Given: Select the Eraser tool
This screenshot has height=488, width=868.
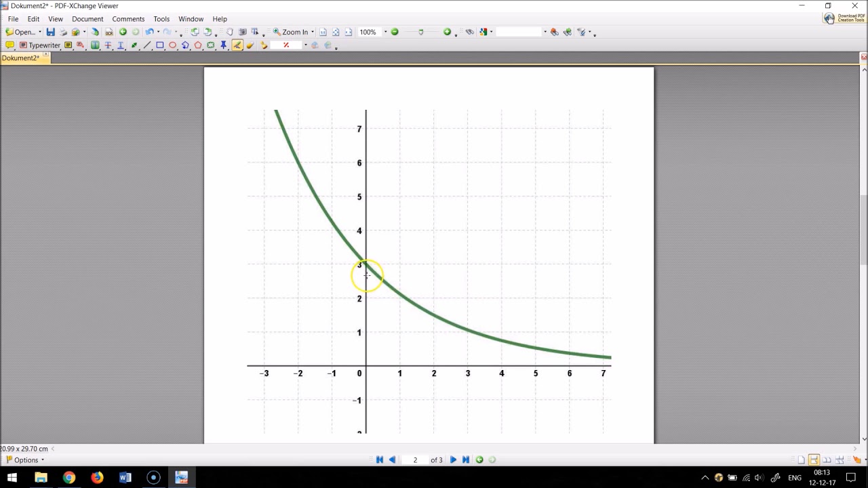Looking at the screenshot, I should coord(250,45).
